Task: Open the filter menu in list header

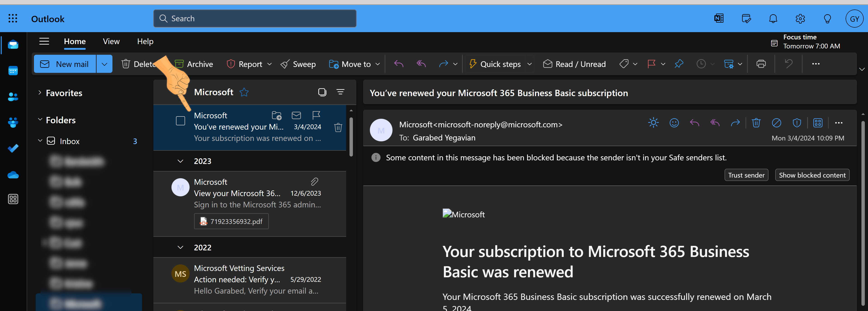Action: tap(340, 92)
